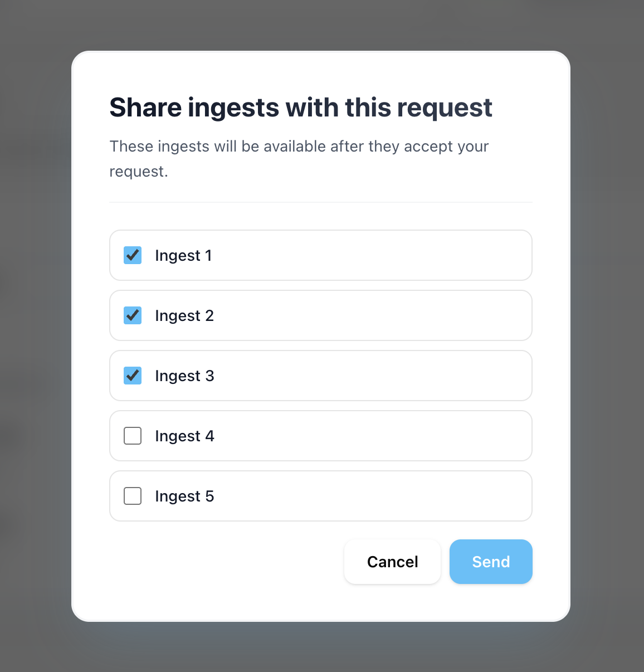Select the Ingest 5 row

pyautogui.click(x=321, y=496)
